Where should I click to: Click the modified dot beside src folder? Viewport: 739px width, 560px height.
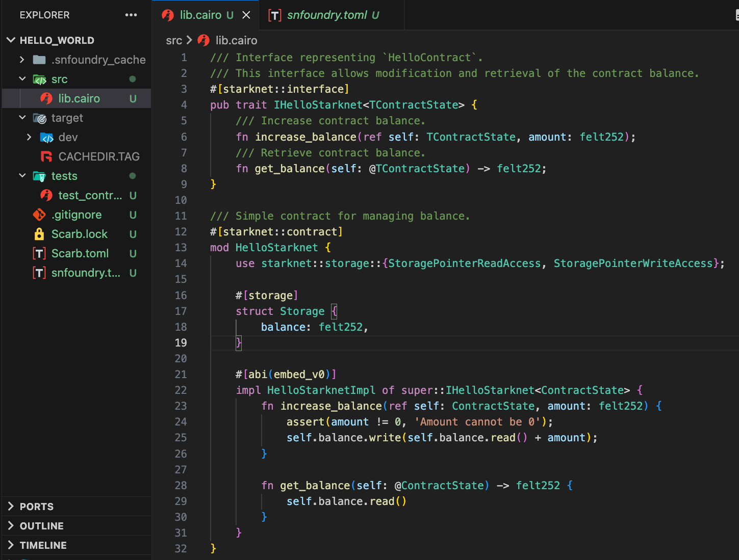click(132, 79)
